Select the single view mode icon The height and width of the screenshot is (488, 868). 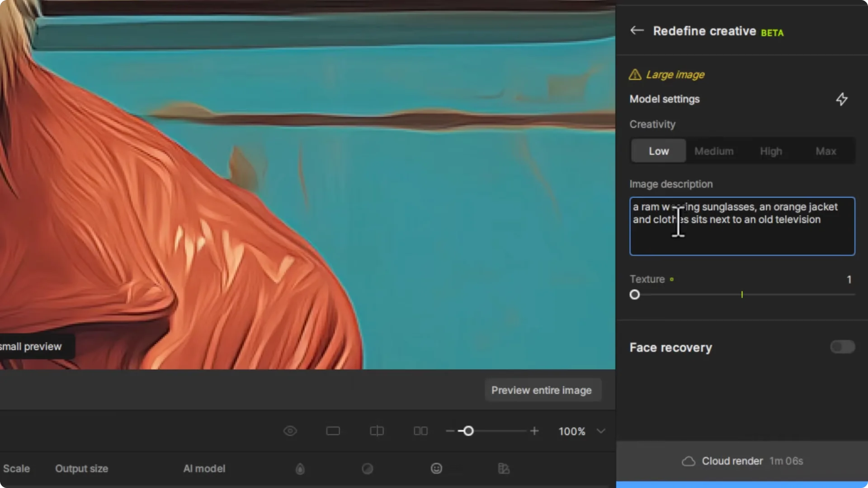click(x=333, y=431)
